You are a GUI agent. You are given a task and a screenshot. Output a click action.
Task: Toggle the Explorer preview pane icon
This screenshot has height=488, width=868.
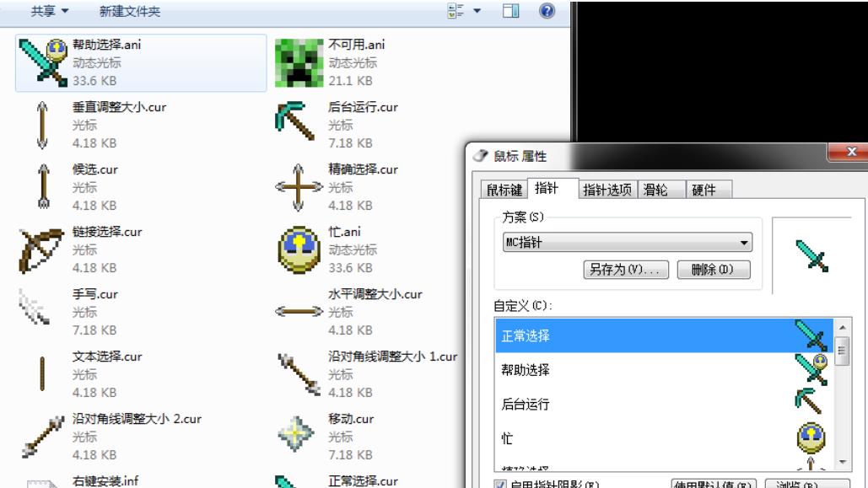point(510,10)
